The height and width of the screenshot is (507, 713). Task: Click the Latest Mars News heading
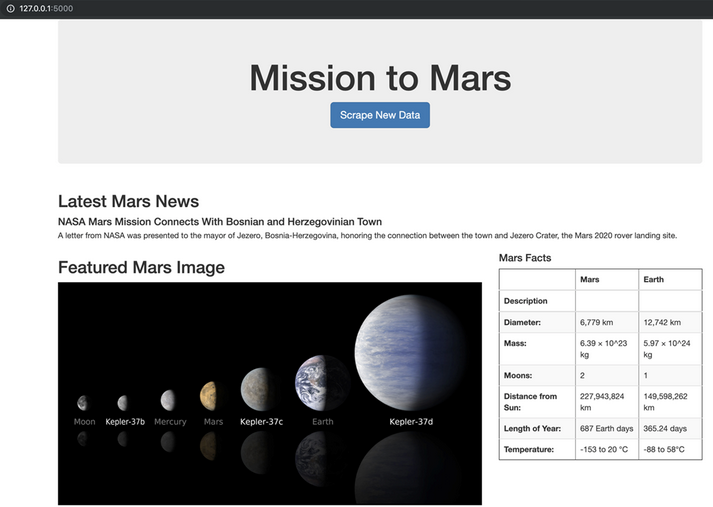(128, 201)
